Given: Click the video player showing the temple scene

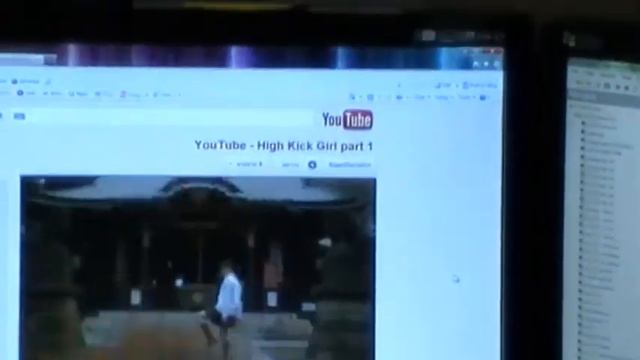Looking at the screenshot, I should click(x=198, y=268).
